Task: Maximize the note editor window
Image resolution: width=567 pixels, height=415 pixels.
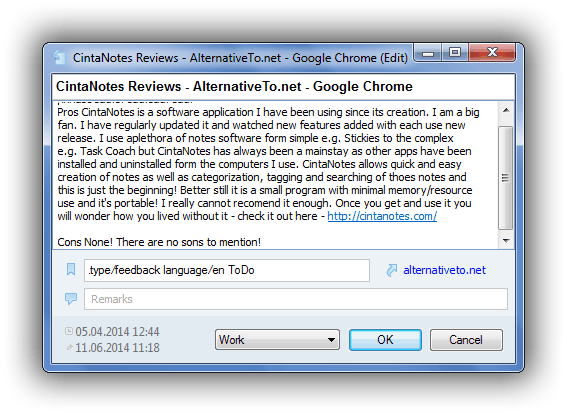Action: tap(455, 53)
